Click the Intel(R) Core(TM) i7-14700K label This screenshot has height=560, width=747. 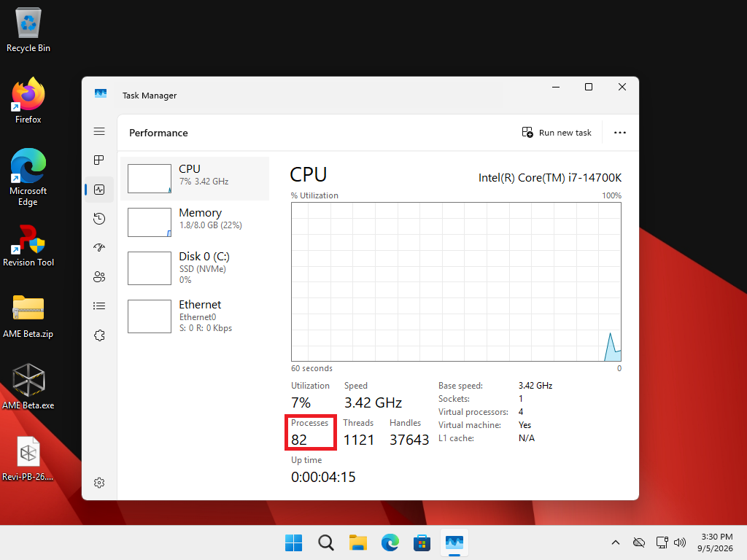[x=550, y=178]
